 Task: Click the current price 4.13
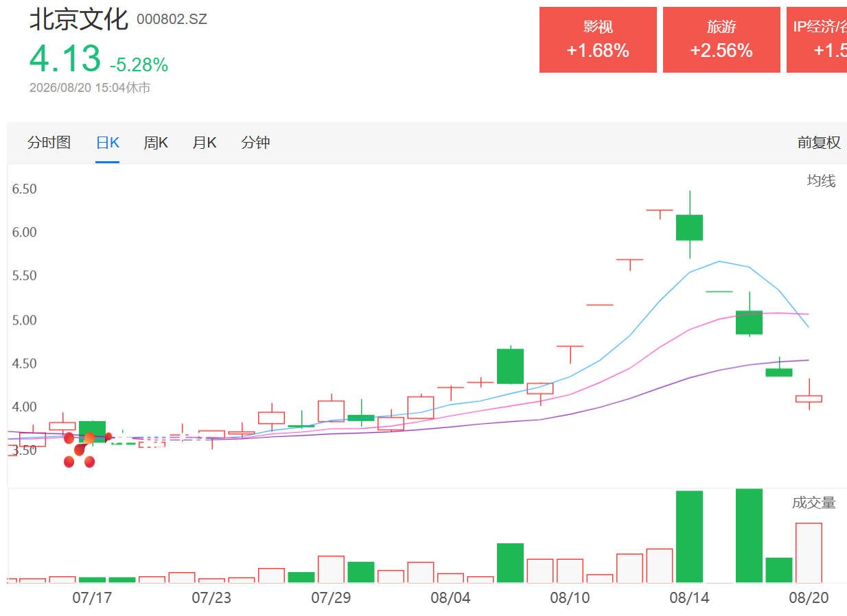click(65, 58)
